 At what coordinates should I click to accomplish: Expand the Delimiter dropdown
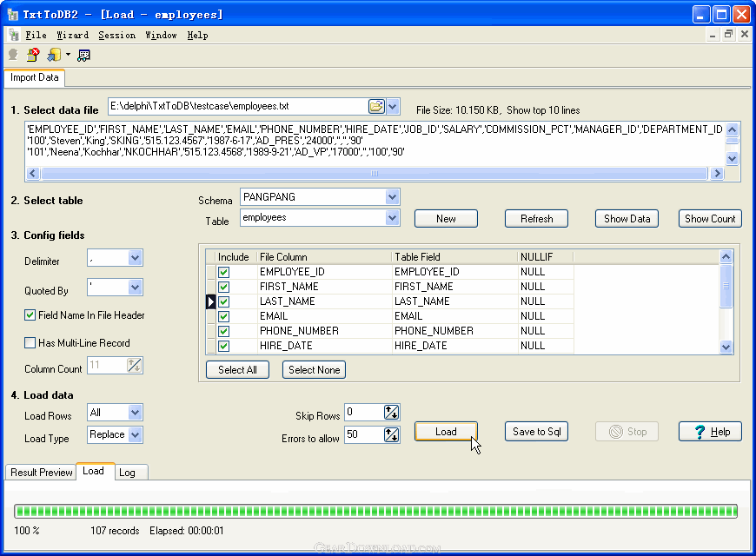(x=135, y=258)
